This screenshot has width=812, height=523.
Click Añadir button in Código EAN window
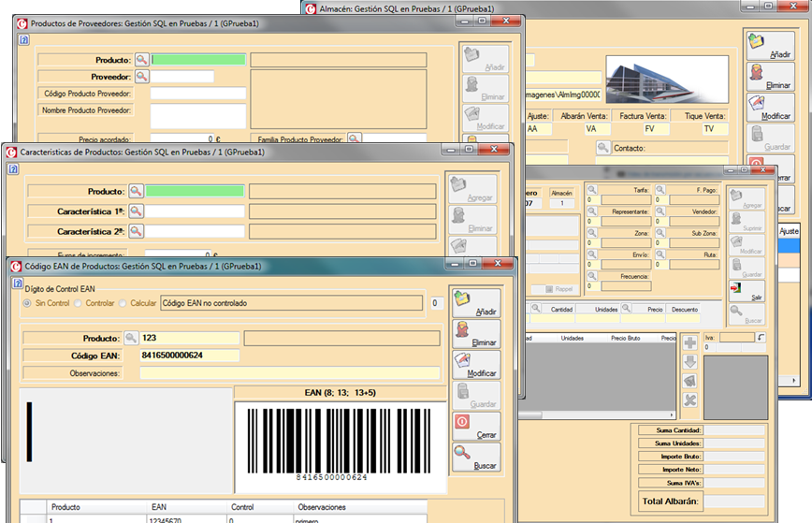tap(476, 303)
